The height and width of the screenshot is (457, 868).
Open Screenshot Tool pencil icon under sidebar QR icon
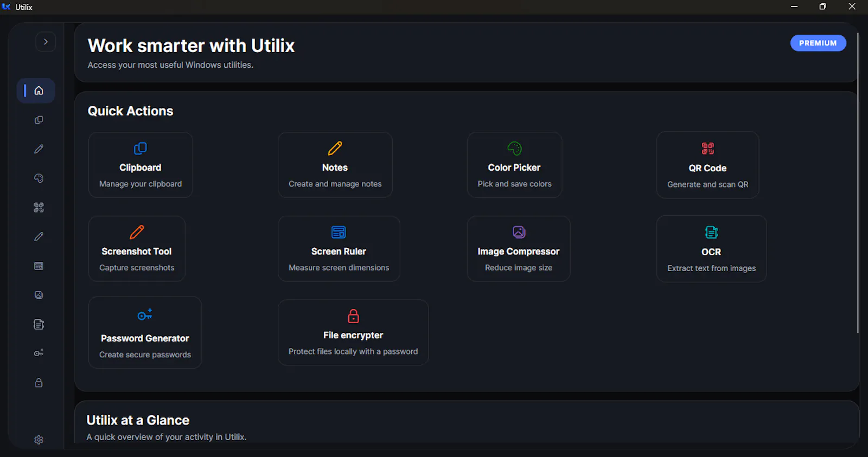(x=39, y=236)
